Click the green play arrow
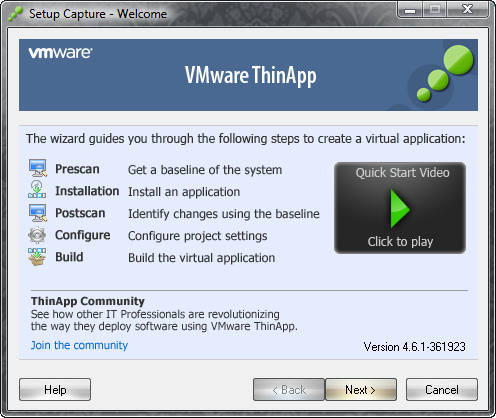This screenshot has height=418, width=496. tap(399, 209)
